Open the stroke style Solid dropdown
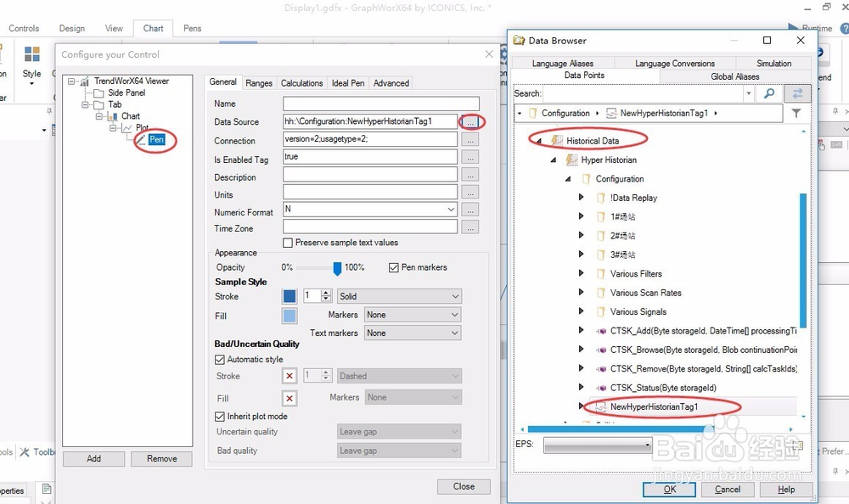This screenshot has width=849, height=504. tap(400, 297)
